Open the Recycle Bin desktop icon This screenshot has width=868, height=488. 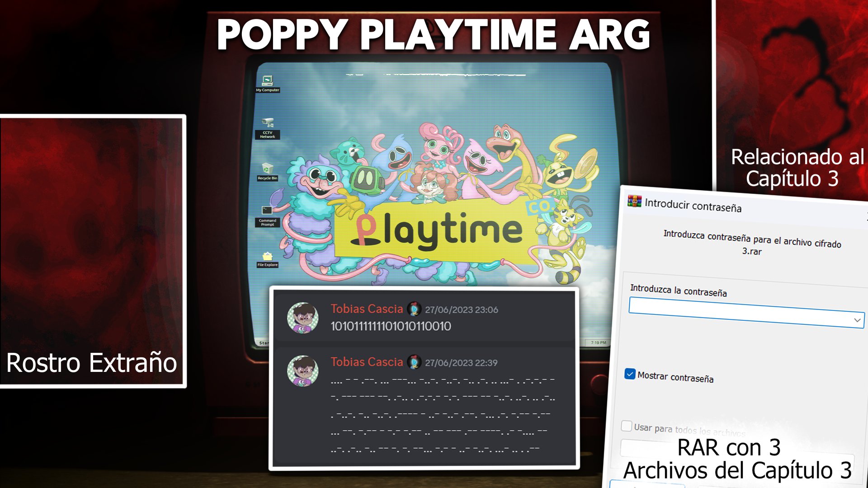pos(267,172)
